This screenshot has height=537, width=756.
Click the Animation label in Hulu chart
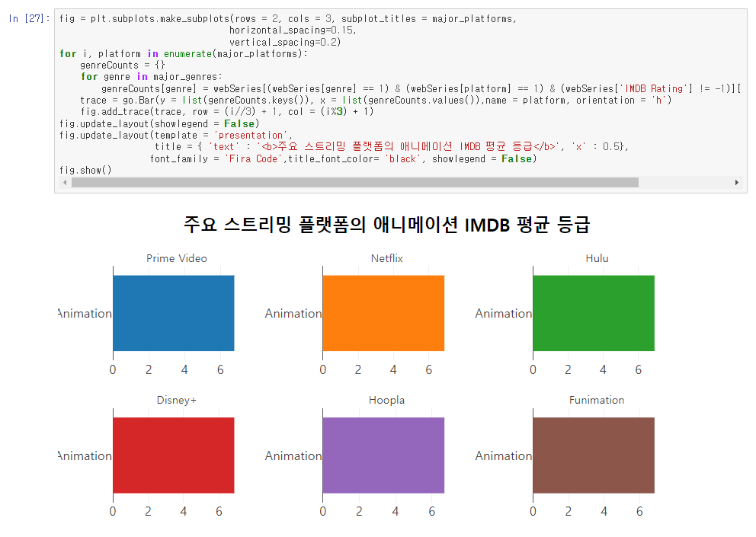pyautogui.click(x=503, y=313)
